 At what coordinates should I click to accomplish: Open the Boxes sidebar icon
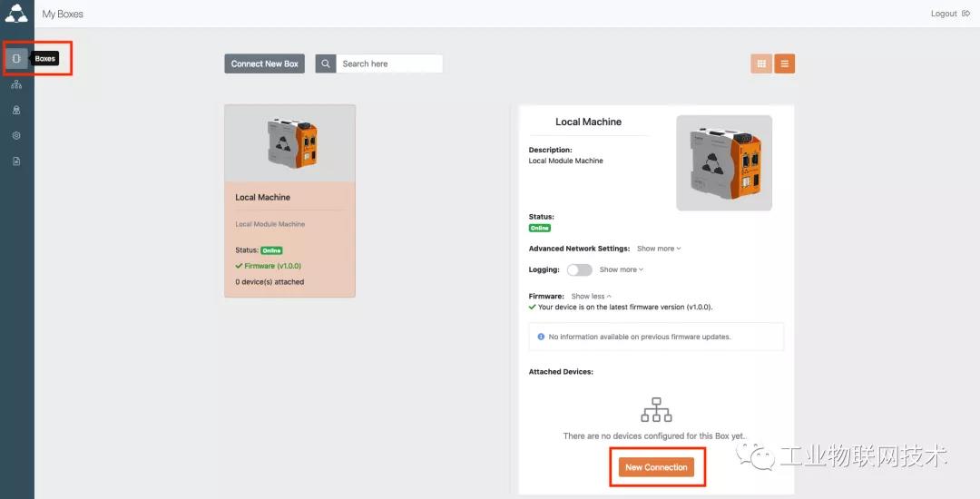[17, 59]
